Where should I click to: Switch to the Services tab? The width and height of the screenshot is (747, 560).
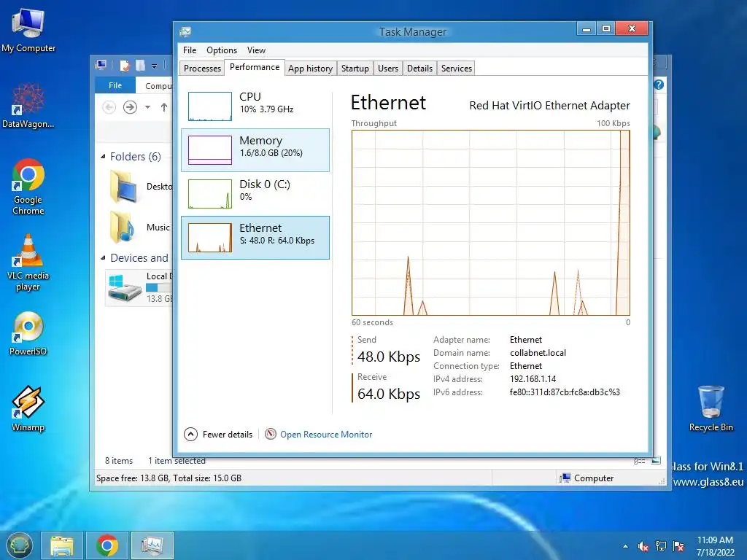click(x=457, y=68)
